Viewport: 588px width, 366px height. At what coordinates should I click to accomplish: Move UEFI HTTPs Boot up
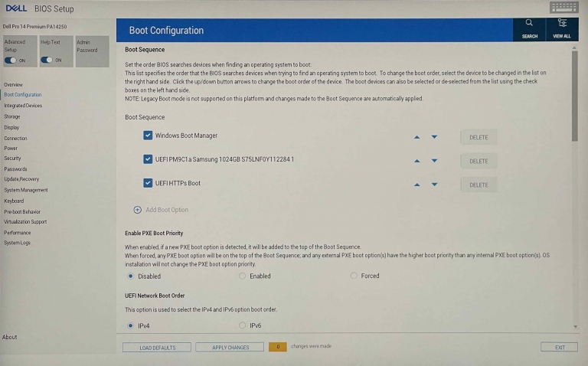(x=416, y=185)
